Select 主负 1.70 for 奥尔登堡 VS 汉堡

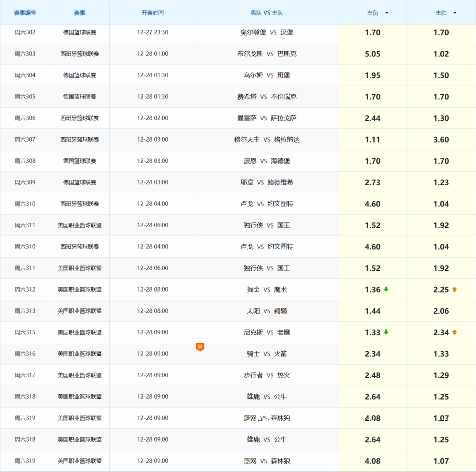(372, 33)
